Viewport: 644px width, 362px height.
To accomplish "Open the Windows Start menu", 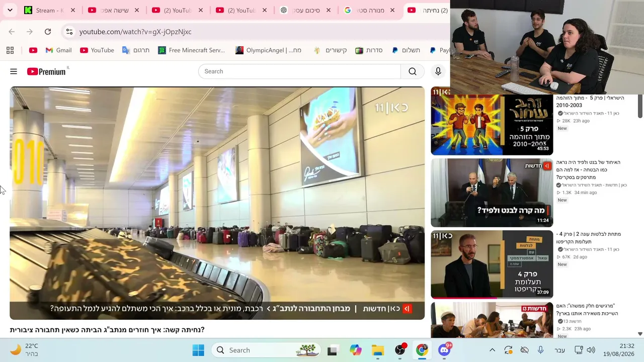I will (x=198, y=350).
